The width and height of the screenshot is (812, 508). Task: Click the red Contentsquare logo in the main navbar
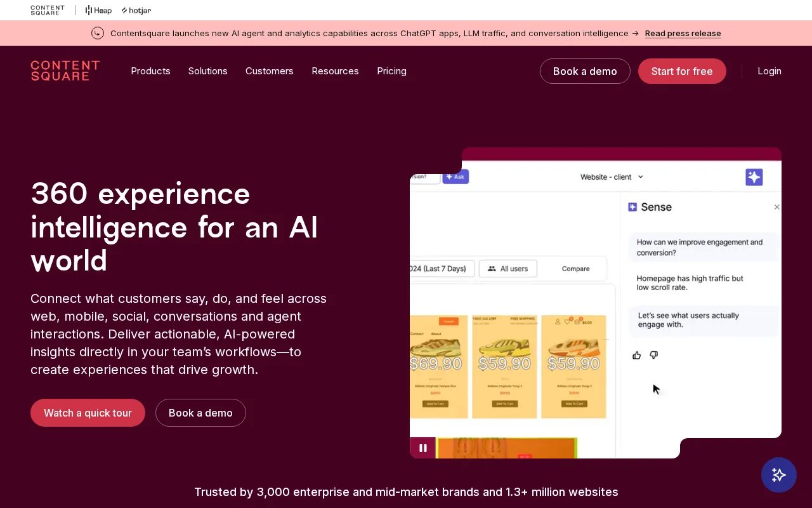65,70
